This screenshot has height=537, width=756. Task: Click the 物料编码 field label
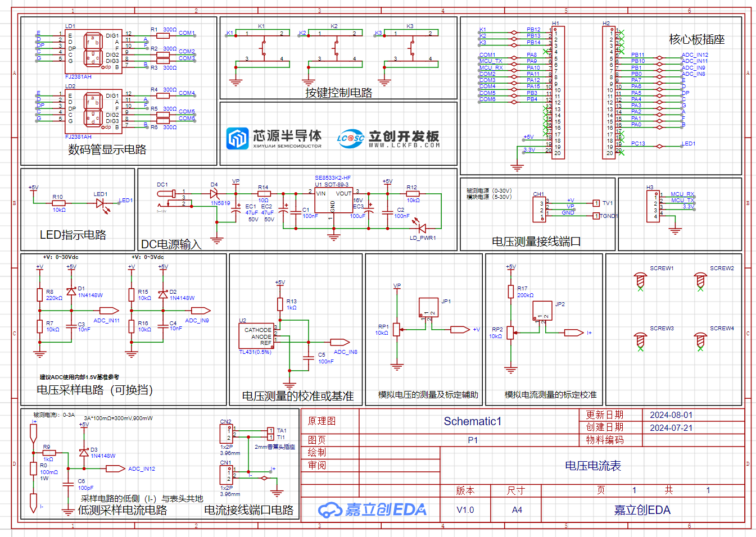[605, 440]
